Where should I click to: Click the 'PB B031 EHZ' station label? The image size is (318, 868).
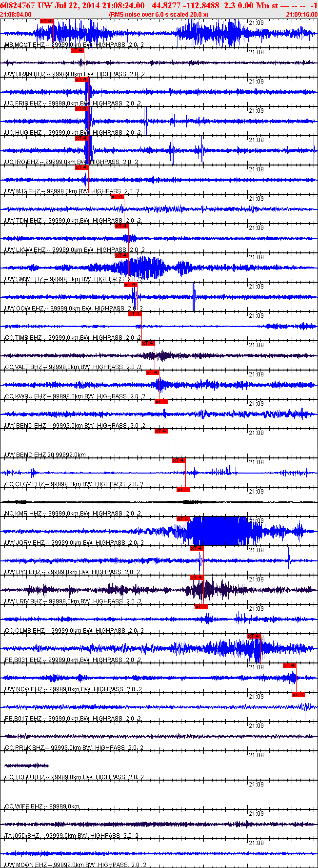tap(23, 660)
